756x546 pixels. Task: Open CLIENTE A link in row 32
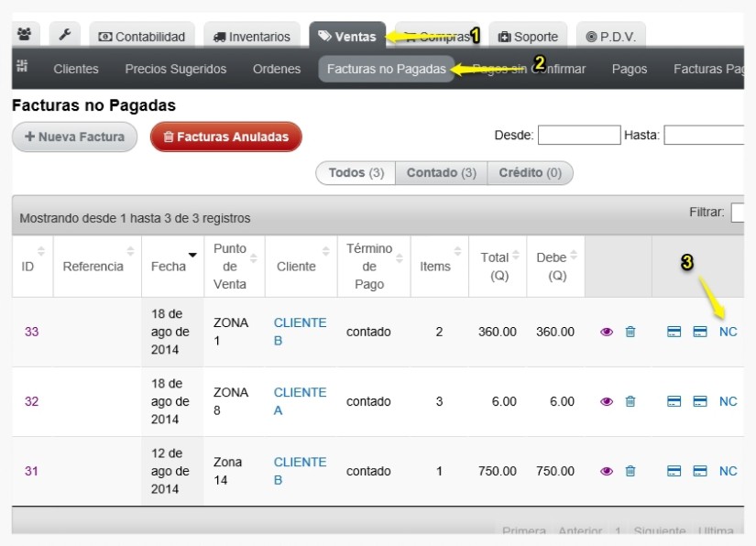pyautogui.click(x=300, y=401)
